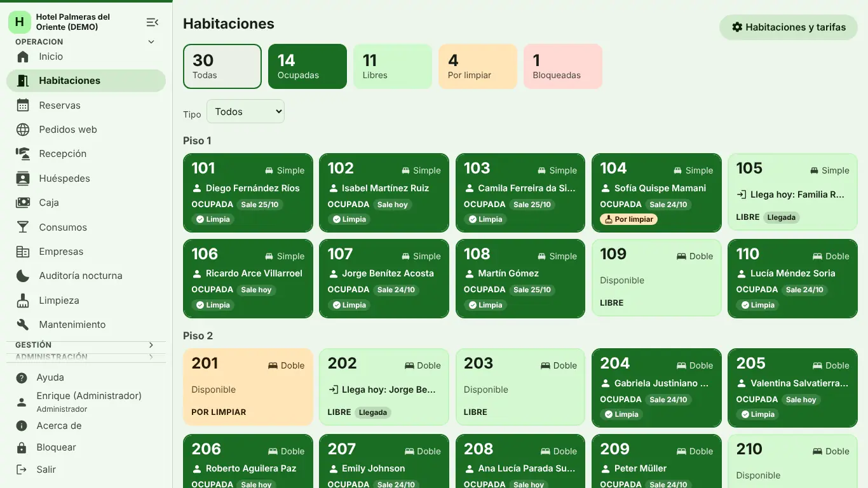Open room 201 card marked POR LIMPIAR
Image resolution: width=868 pixels, height=488 pixels.
[248, 387]
